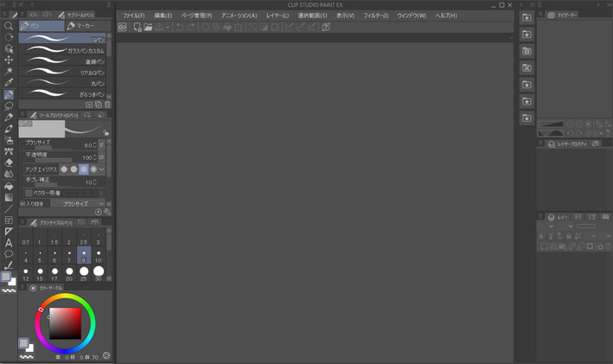Select the Eyedropper tool
The image size is (613, 364).
[9, 83]
